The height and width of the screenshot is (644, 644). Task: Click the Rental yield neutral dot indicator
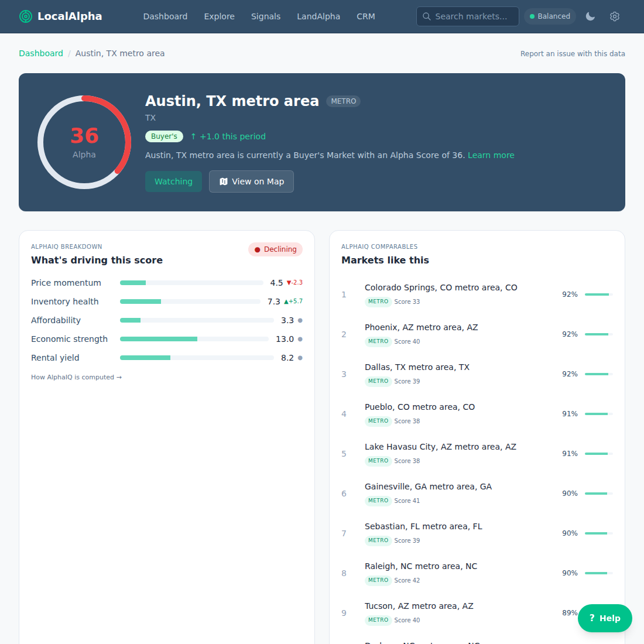pos(300,358)
